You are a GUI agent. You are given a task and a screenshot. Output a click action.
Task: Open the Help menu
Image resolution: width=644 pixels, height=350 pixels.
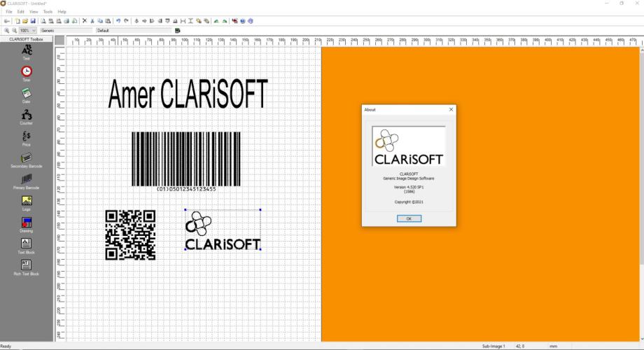[62, 12]
